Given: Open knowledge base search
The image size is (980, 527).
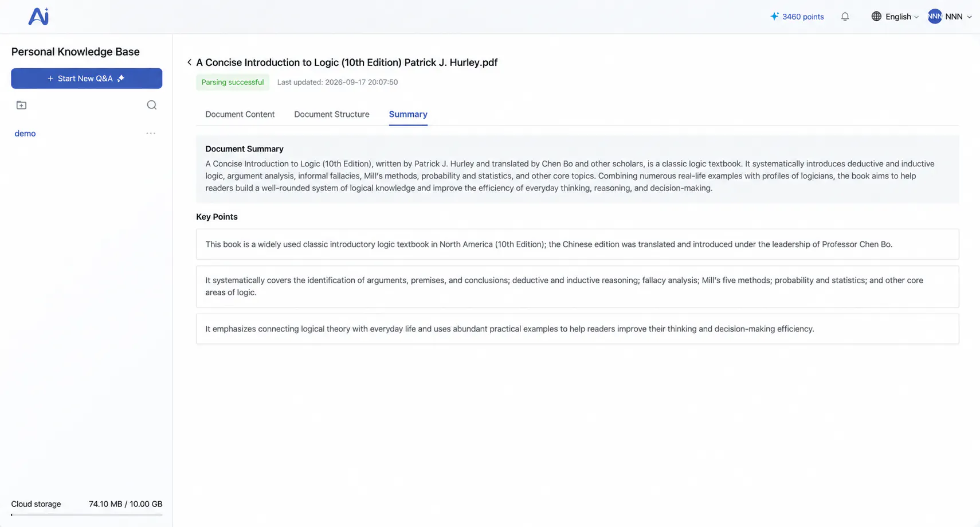Looking at the screenshot, I should [x=151, y=105].
